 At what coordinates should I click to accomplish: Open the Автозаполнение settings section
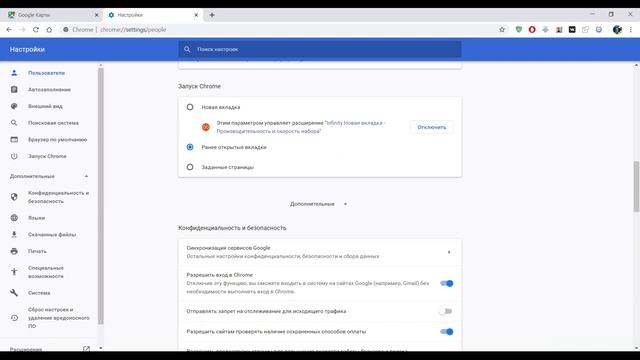tap(49, 89)
